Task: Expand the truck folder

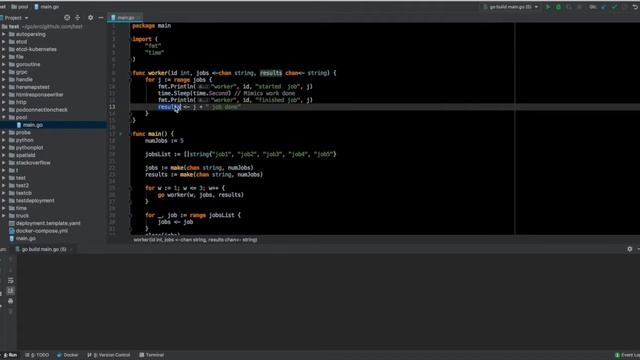Action: (x=4, y=216)
